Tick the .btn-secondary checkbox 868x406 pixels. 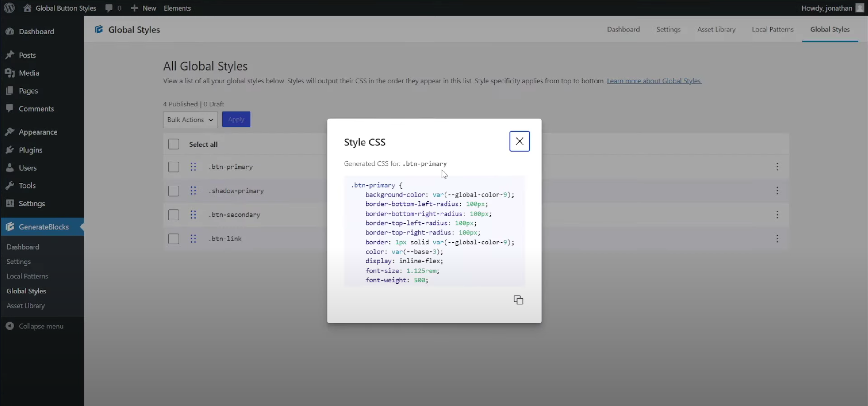(x=173, y=215)
